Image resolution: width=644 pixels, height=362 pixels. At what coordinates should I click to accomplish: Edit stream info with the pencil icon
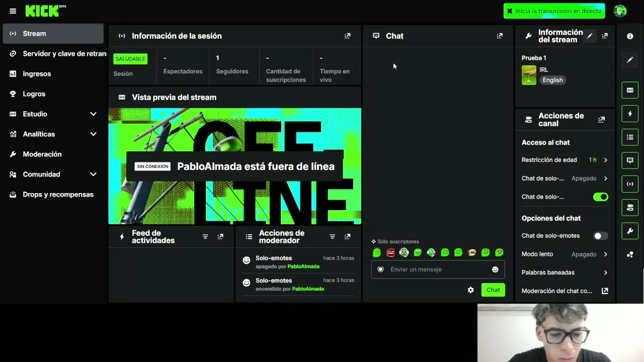[x=590, y=36]
